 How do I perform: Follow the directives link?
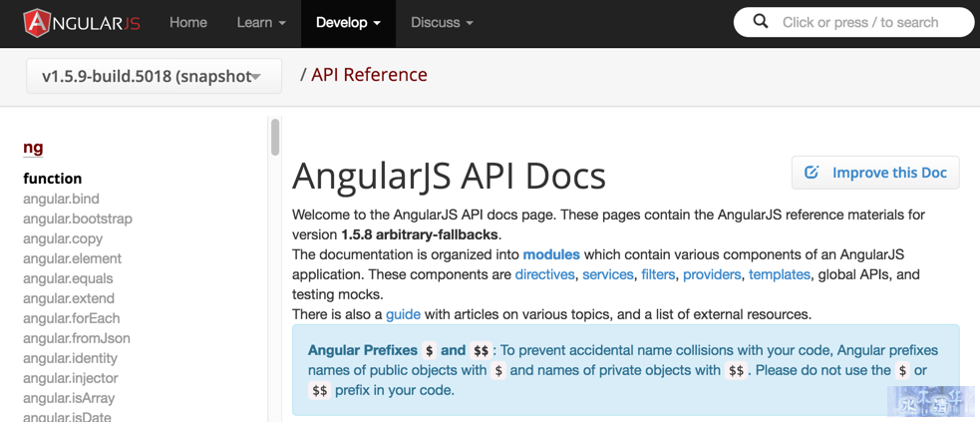(544, 275)
